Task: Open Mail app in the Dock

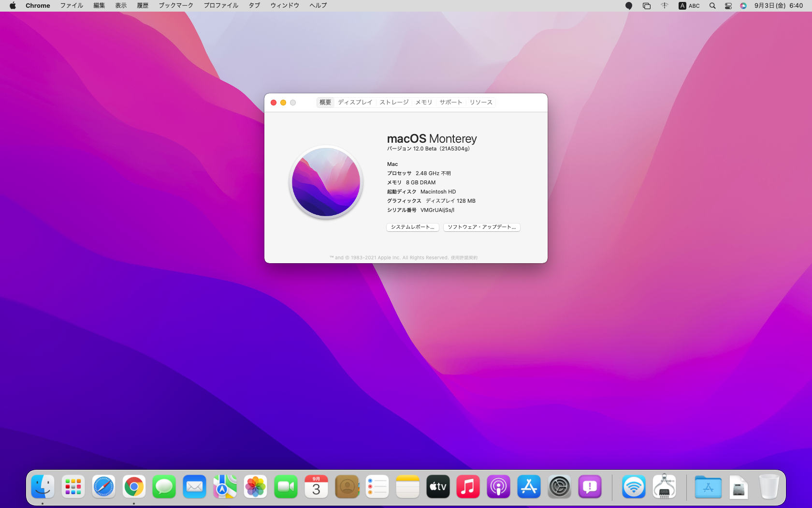Action: [x=195, y=487]
